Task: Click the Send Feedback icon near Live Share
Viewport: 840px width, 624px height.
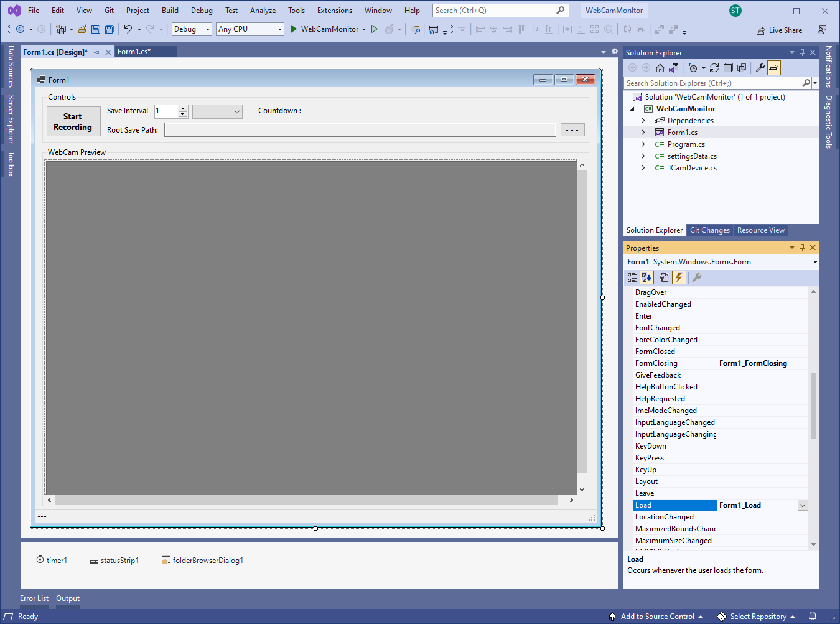Action: pyautogui.click(x=822, y=30)
